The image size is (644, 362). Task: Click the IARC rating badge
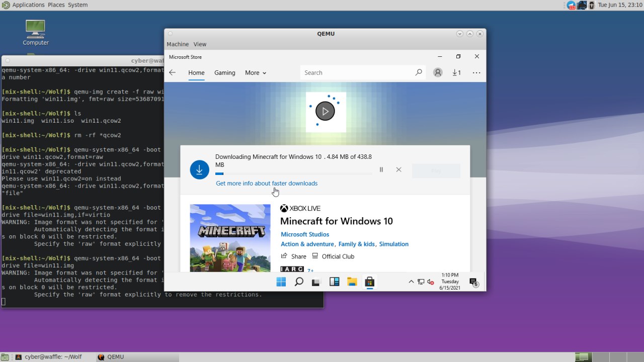click(x=292, y=269)
